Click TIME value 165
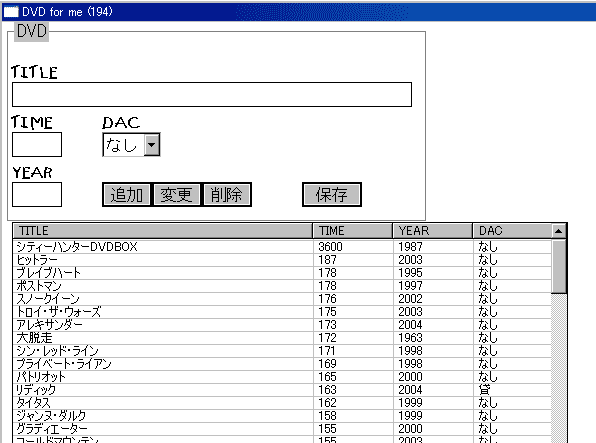This screenshot has width=596, height=443. [x=327, y=376]
